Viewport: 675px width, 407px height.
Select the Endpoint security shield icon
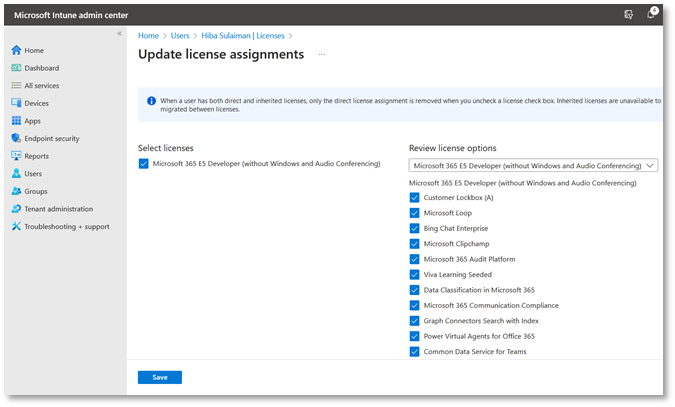click(16, 138)
